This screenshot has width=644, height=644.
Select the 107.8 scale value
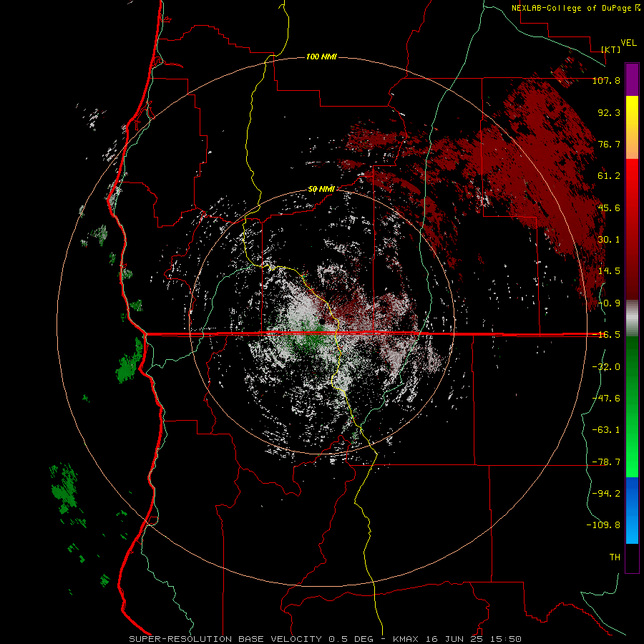tap(606, 80)
